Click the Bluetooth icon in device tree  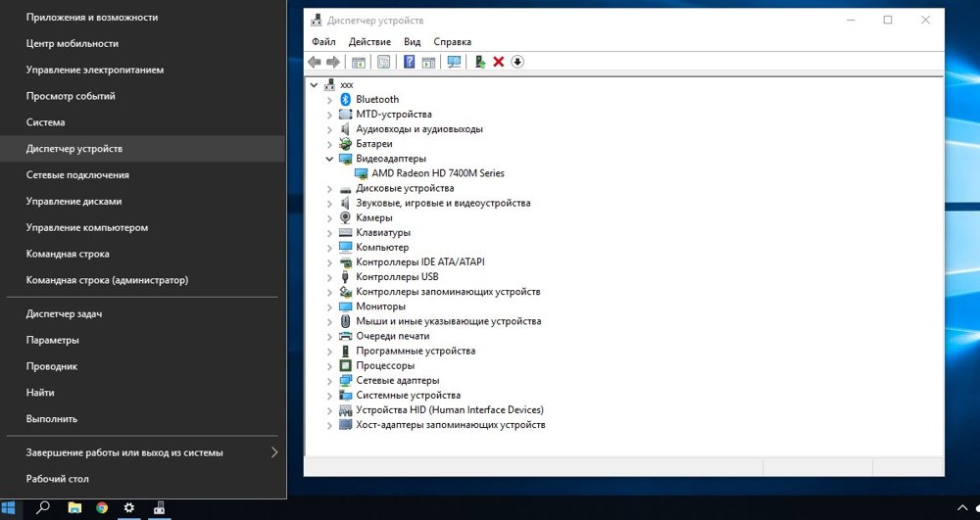346,99
